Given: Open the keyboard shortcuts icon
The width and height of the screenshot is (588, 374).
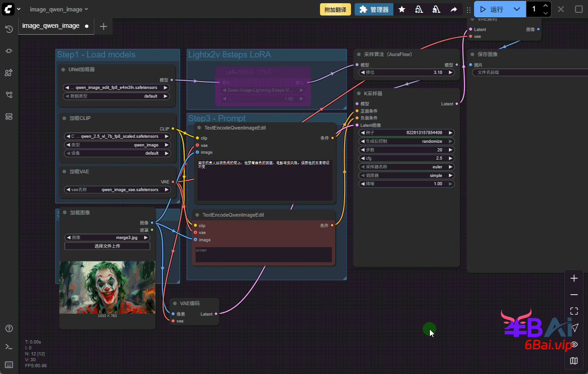Looking at the screenshot, I should [x=9, y=364].
